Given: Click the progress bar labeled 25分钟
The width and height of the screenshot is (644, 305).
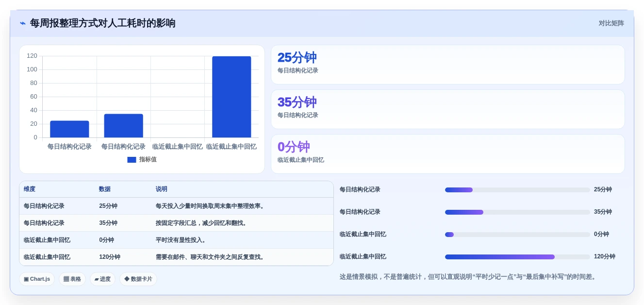Looking at the screenshot, I should 517,190.
